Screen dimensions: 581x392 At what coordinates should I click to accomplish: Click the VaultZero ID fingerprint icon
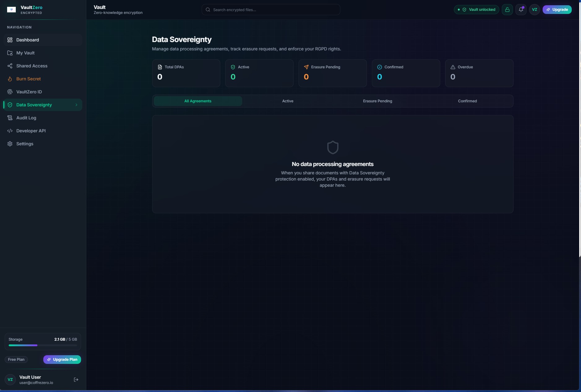[x=10, y=92]
